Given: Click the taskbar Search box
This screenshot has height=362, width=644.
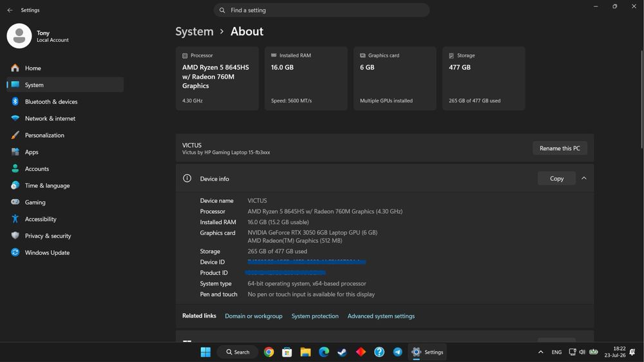Looking at the screenshot, I should coord(238,352).
